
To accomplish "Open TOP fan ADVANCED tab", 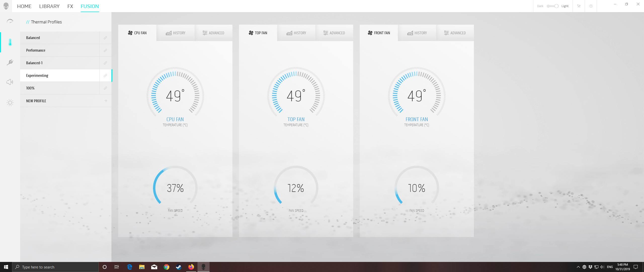I will click(334, 33).
